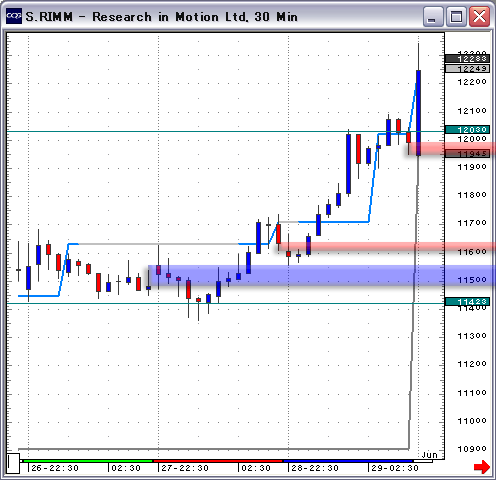Close the S.RIMM chart window
The width and height of the screenshot is (496, 480).
(479, 16)
